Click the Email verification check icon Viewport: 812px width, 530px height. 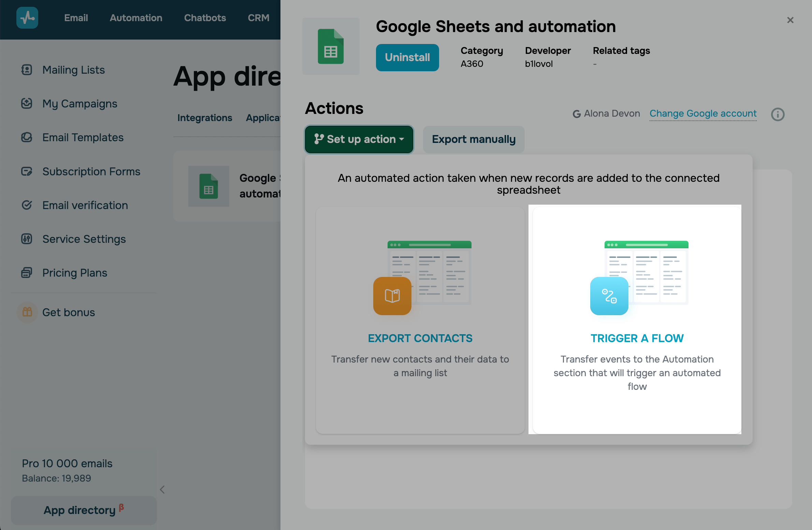click(27, 205)
